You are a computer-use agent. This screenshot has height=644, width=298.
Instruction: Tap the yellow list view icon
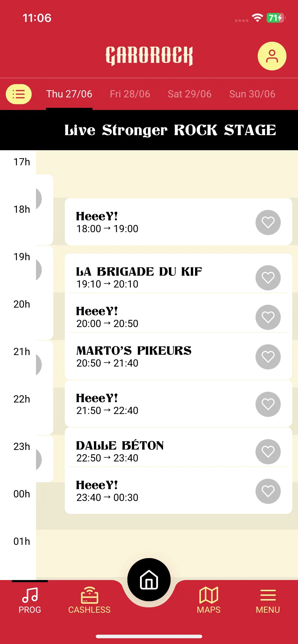click(19, 94)
